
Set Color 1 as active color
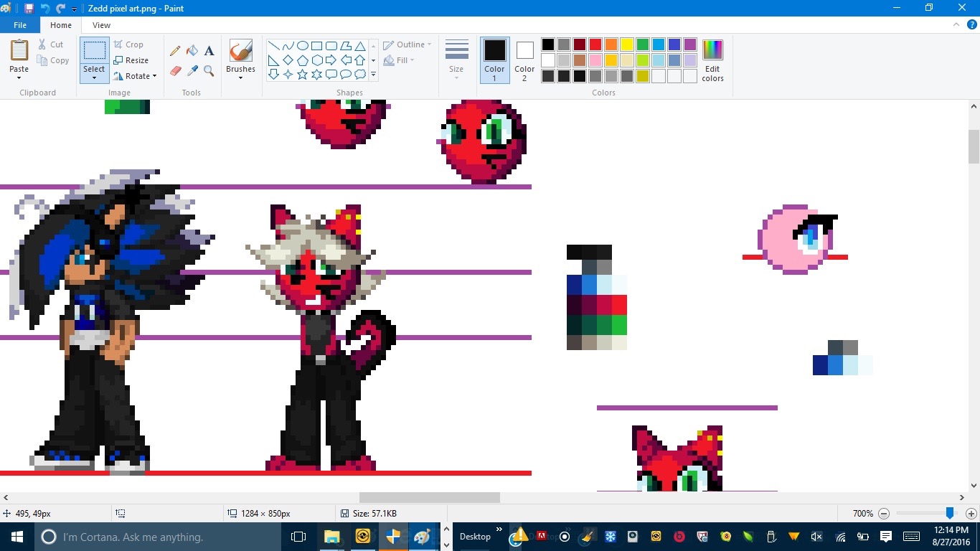click(494, 60)
